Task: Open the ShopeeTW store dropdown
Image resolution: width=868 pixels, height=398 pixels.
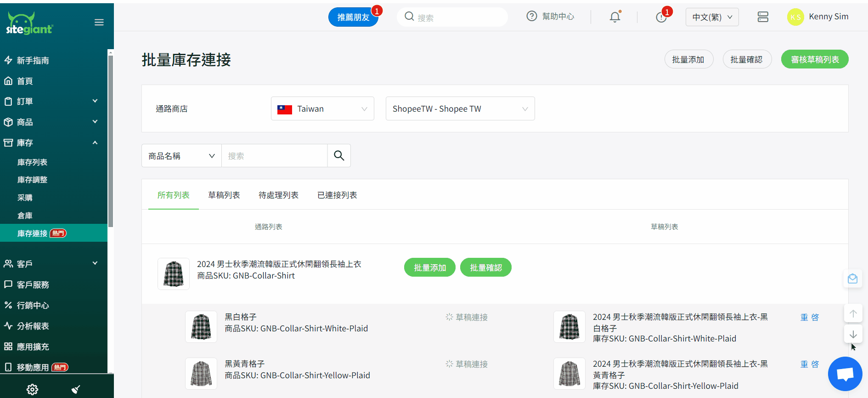Action: 460,108
